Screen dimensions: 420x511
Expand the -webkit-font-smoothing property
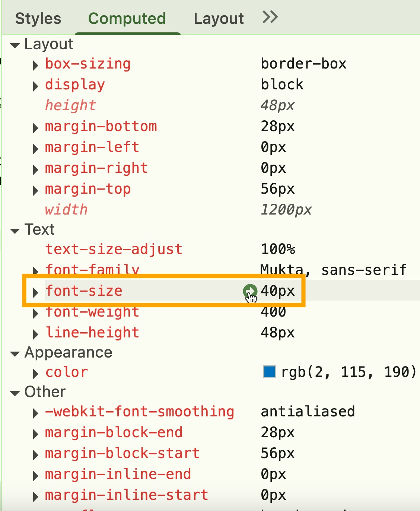point(35,413)
